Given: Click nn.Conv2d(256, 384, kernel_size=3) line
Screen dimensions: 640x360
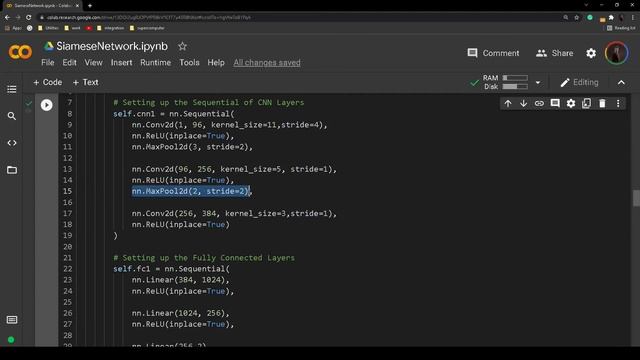Looking at the screenshot, I should [234, 213].
